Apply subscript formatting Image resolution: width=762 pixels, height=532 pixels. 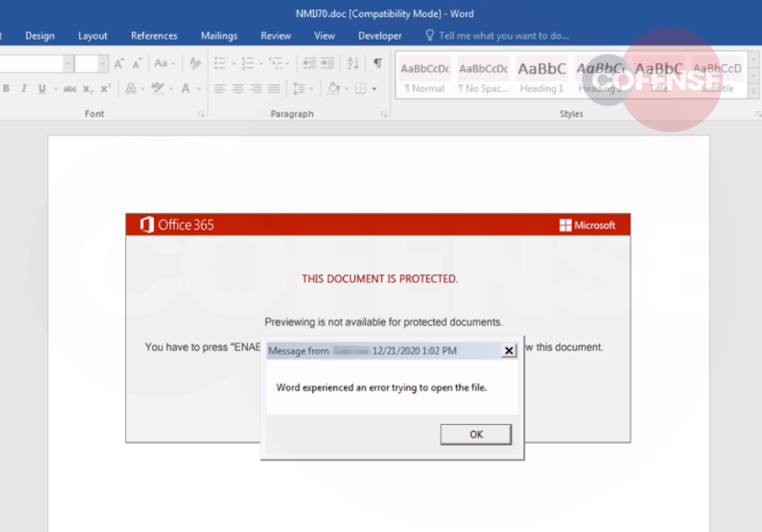[x=88, y=89]
